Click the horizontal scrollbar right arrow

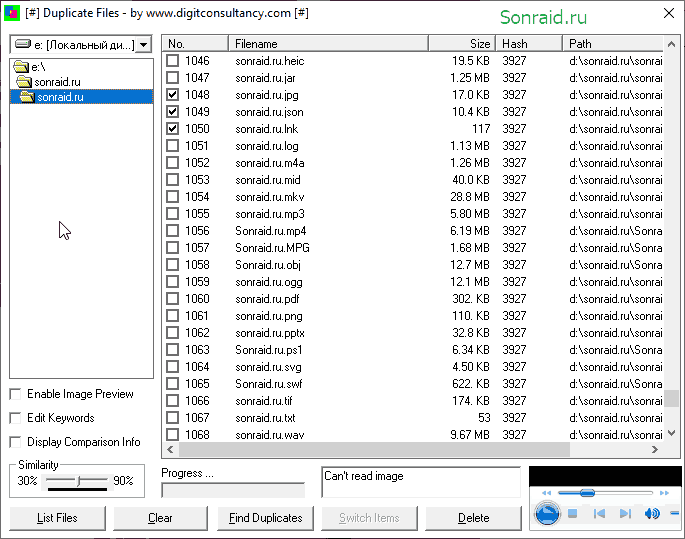(x=654, y=449)
